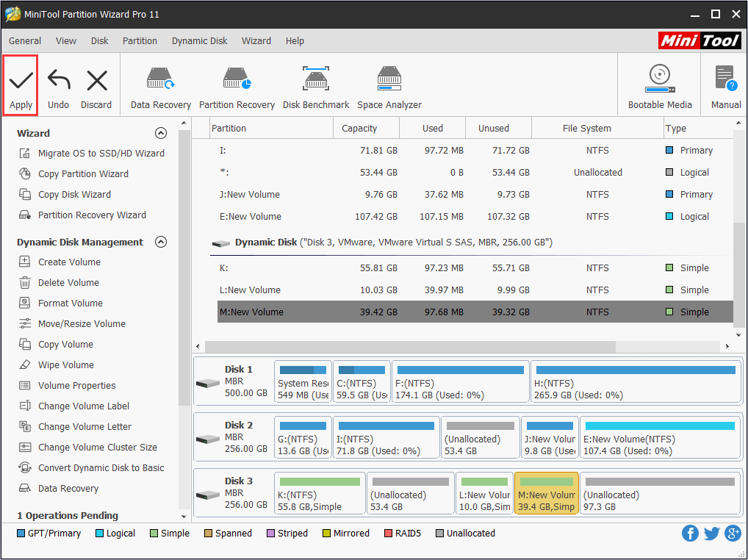Open MiniTool Google Plus page
The height and width of the screenshot is (560, 748).
click(x=733, y=533)
